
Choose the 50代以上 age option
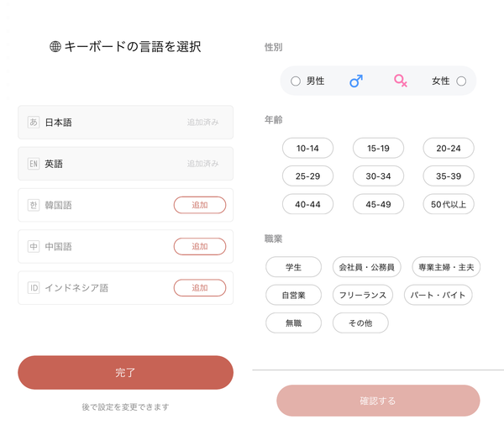[x=449, y=204]
